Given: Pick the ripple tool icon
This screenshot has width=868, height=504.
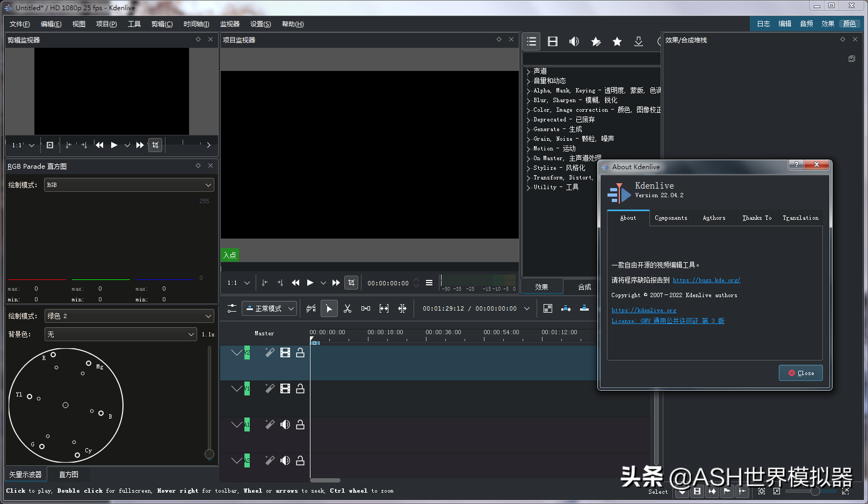Looking at the screenshot, I should point(402,308).
